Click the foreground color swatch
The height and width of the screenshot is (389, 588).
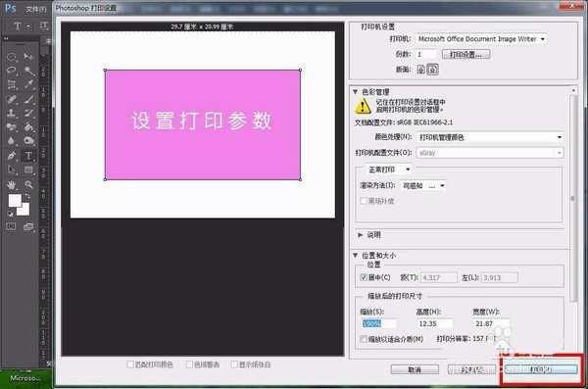[15, 200]
